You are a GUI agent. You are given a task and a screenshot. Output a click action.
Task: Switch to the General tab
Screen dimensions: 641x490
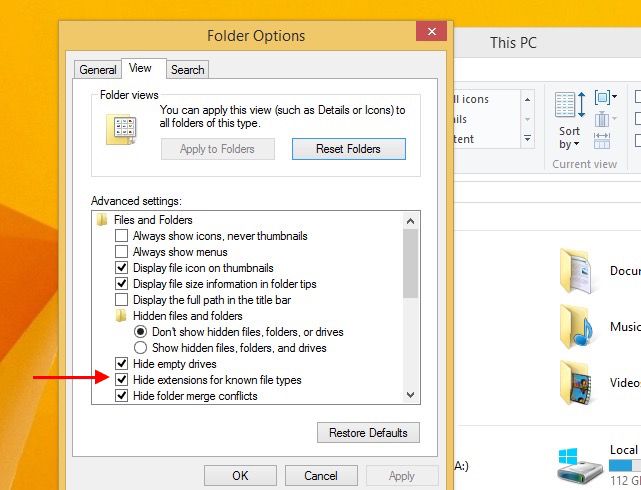pyautogui.click(x=98, y=70)
